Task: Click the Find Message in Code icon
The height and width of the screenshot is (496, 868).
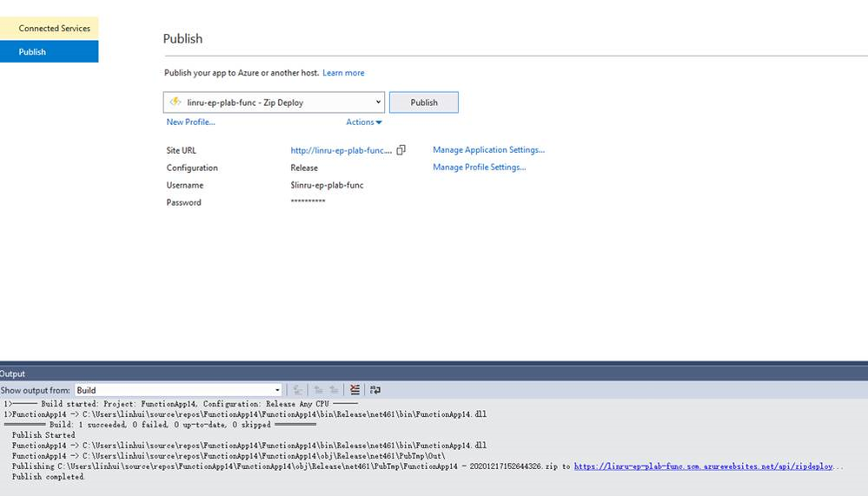Action: (298, 390)
